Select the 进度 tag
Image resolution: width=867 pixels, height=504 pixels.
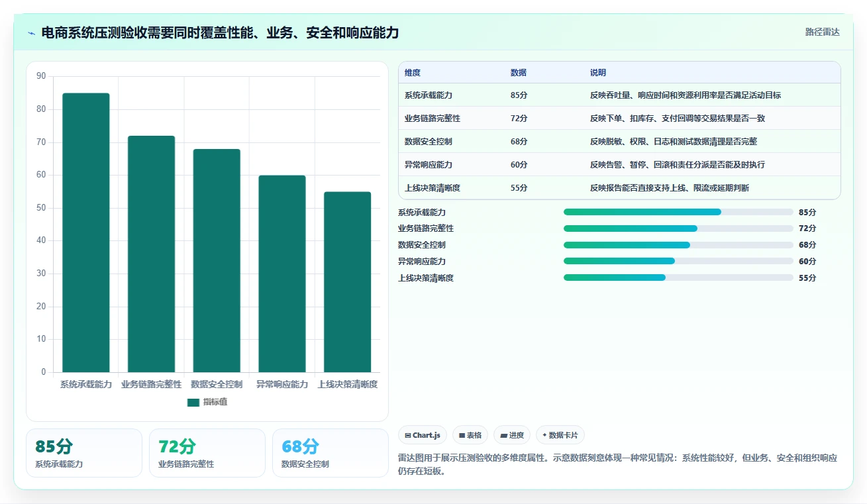tap(512, 435)
